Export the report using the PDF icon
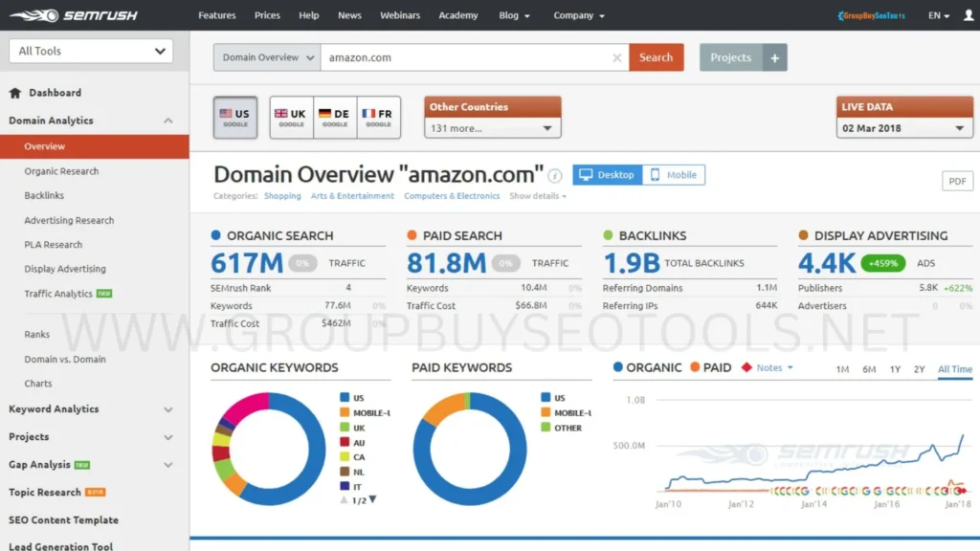Image resolution: width=980 pixels, height=551 pixels. point(957,180)
